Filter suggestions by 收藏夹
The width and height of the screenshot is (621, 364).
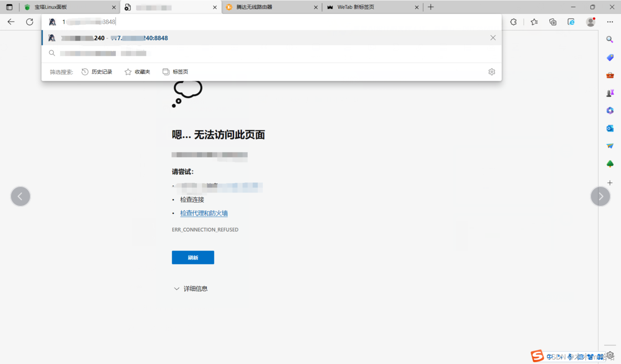(137, 72)
